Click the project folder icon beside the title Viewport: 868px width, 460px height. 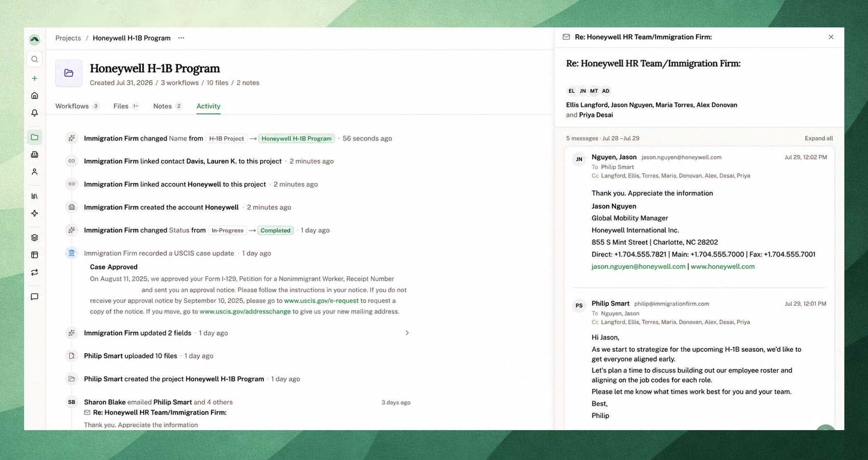click(x=69, y=73)
